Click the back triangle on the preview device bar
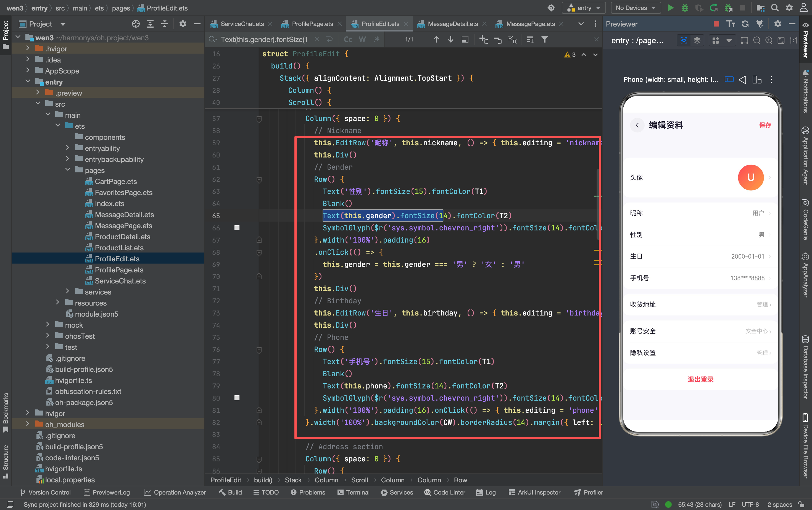The width and height of the screenshot is (812, 510). point(742,80)
